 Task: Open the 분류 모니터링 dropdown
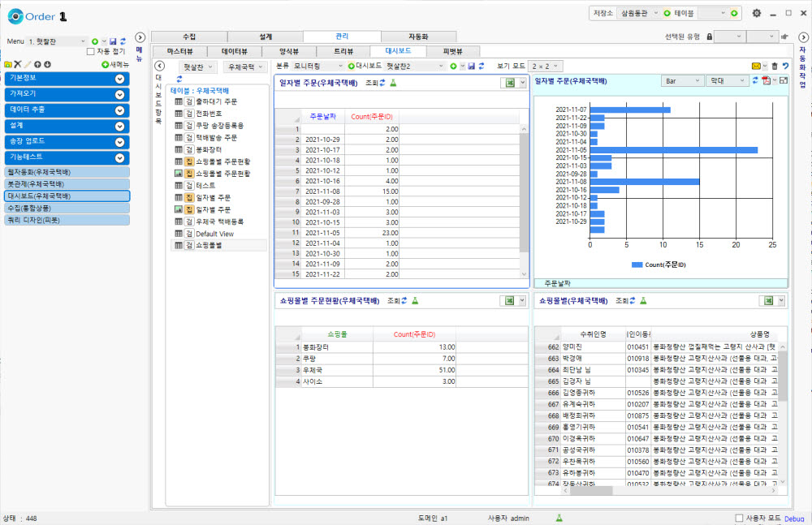317,67
